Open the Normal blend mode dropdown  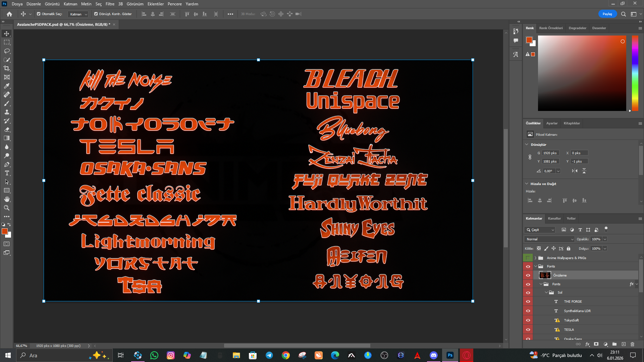(549, 239)
